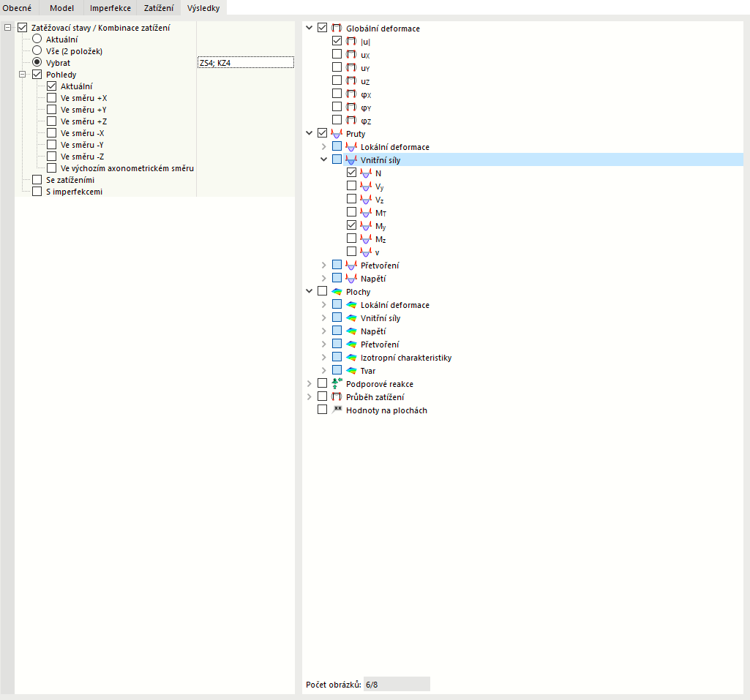Viewport: 750px width, 700px height.
Task: Click the φZ row label
Action: (366, 121)
